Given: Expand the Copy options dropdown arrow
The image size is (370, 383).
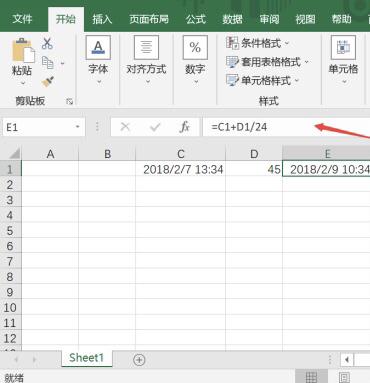Looking at the screenshot, I should 62,63.
